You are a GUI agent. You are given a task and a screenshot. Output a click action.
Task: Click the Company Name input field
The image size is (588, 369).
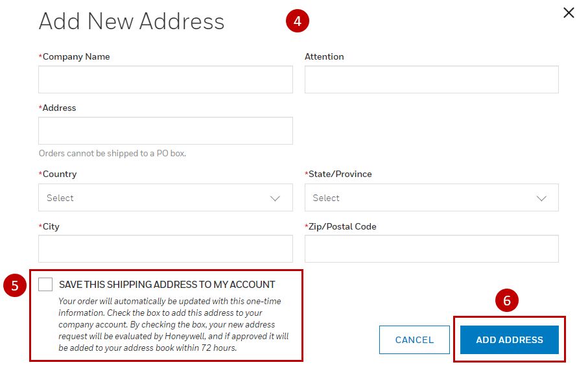165,80
